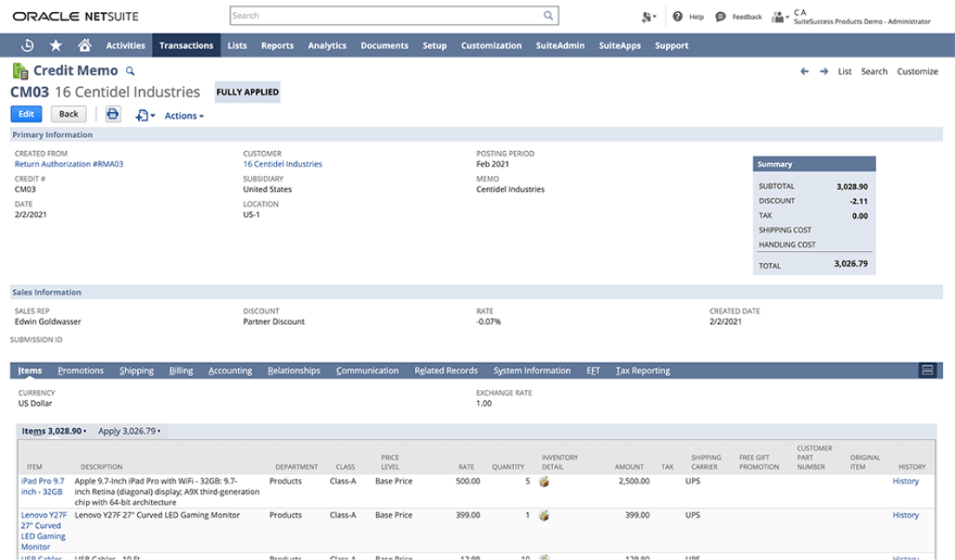Go to the Home dashboard icon
955x560 pixels.
85,45
